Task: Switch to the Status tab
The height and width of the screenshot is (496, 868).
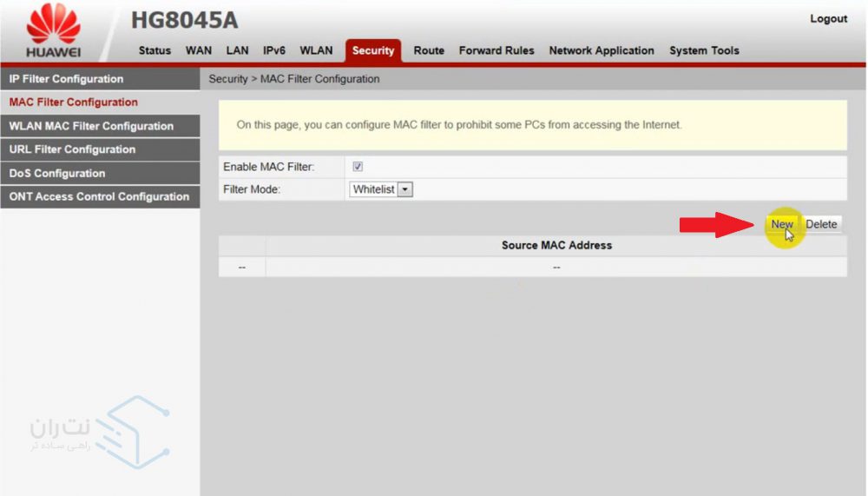Action: coord(155,50)
